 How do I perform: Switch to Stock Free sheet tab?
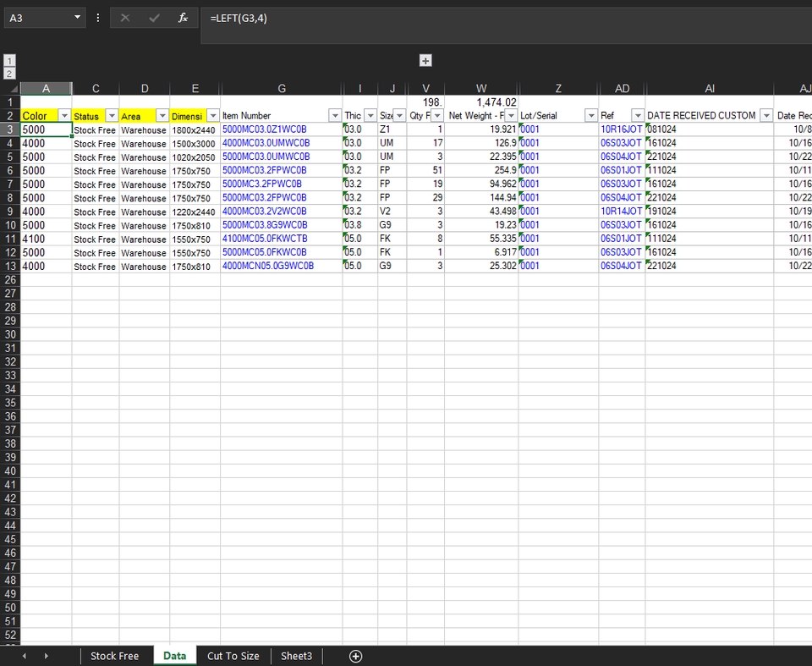point(114,656)
